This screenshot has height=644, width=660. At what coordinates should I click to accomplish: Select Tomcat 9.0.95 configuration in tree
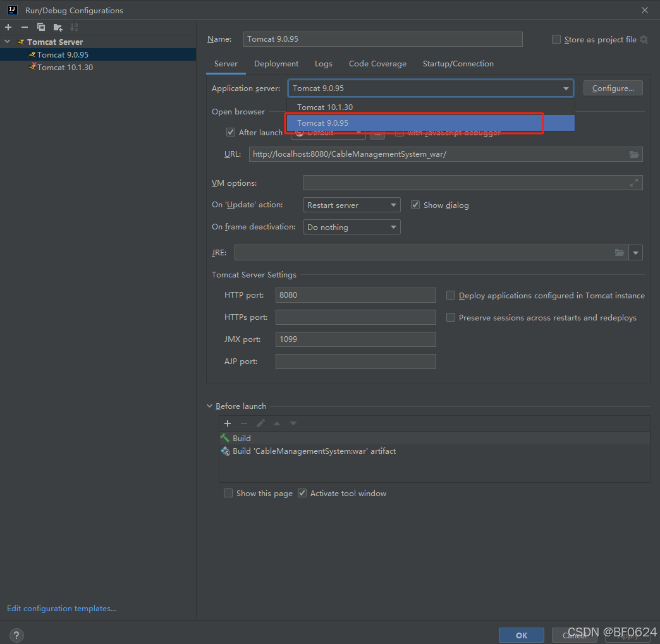click(x=97, y=55)
